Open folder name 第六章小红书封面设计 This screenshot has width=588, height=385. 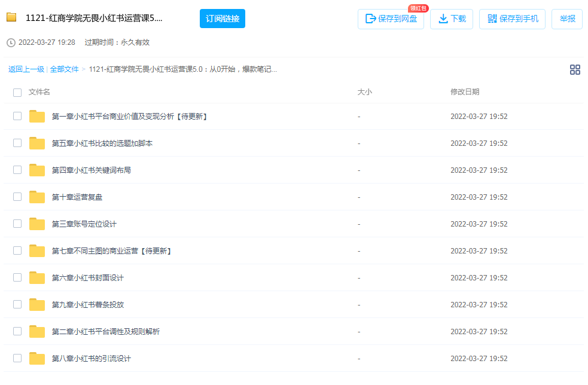[x=88, y=278]
